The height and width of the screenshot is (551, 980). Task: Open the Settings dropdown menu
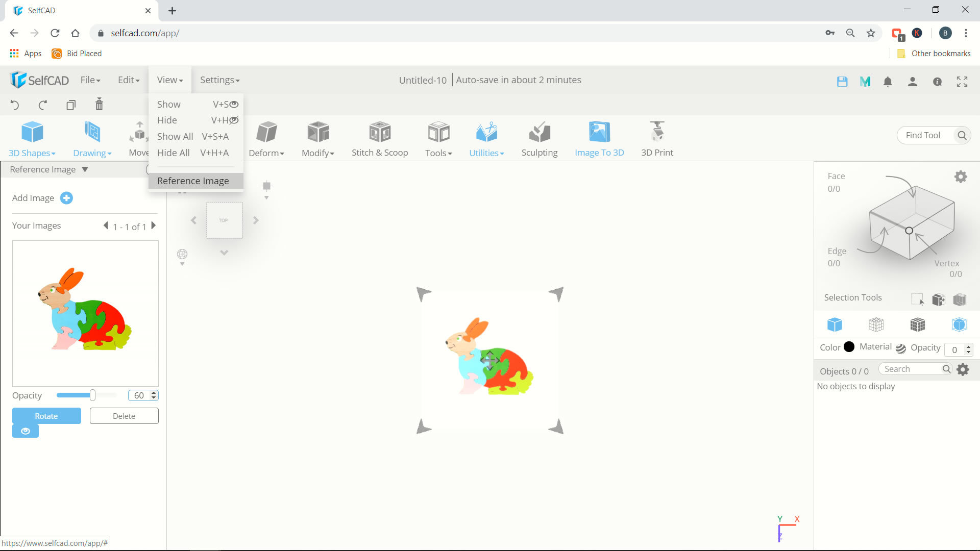[x=219, y=80]
